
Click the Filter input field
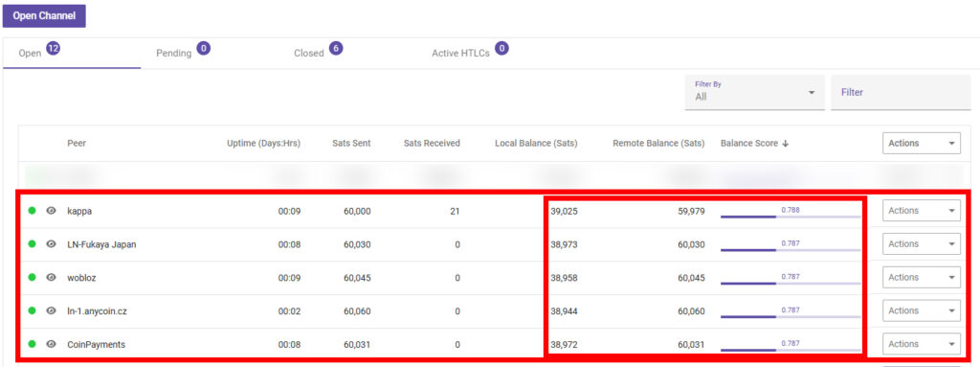pyautogui.click(x=901, y=93)
